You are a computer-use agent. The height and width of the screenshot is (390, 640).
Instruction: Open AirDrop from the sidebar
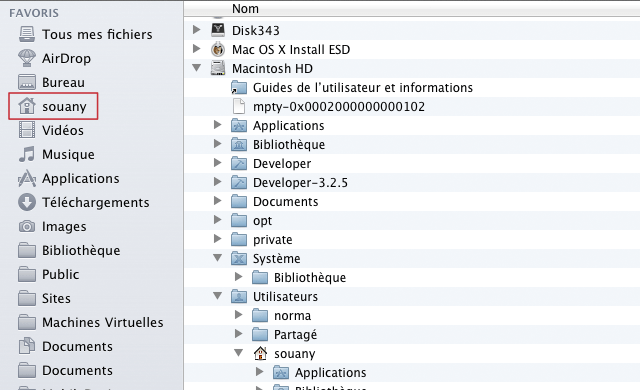pyautogui.click(x=54, y=58)
